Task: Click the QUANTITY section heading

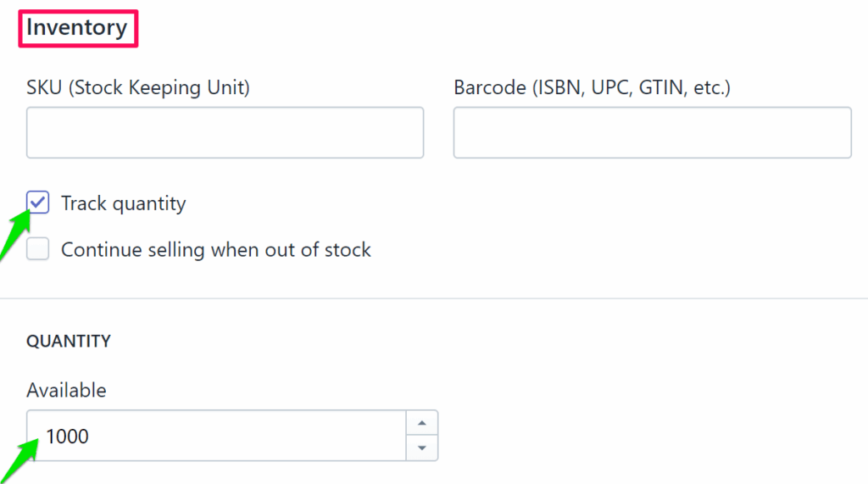Action: point(69,342)
